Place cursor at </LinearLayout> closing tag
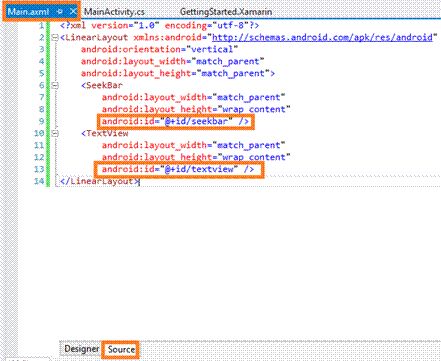This screenshot has width=441, height=361. [99, 181]
